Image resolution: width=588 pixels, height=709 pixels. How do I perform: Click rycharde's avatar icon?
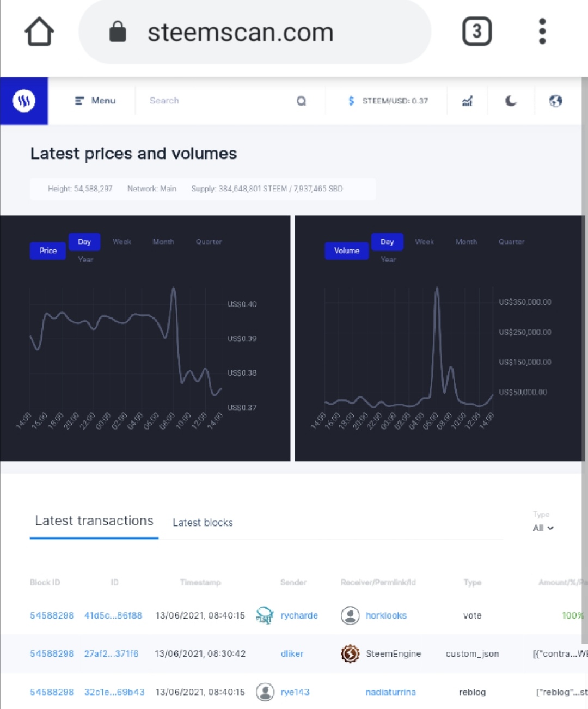[x=265, y=615]
